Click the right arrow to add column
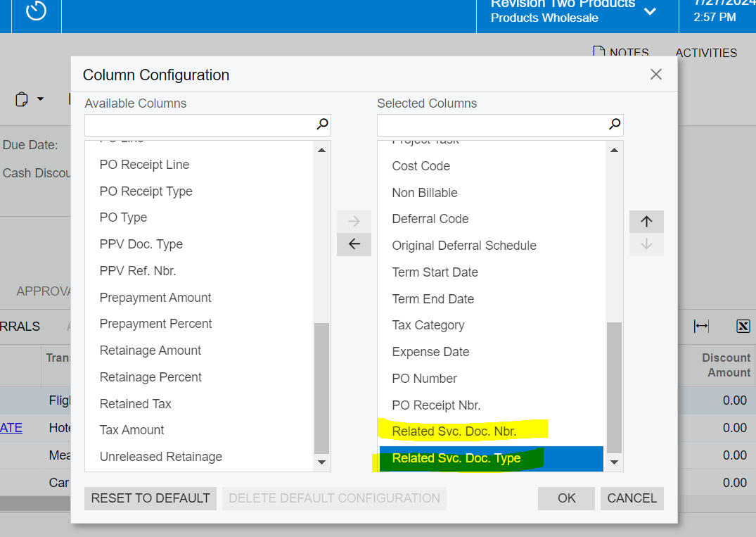This screenshot has width=756, height=537. (354, 222)
